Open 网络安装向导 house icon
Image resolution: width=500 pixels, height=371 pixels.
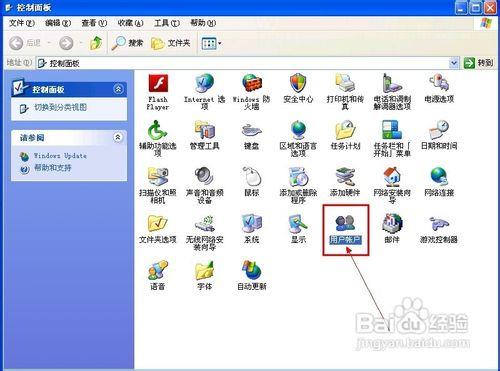click(392, 177)
